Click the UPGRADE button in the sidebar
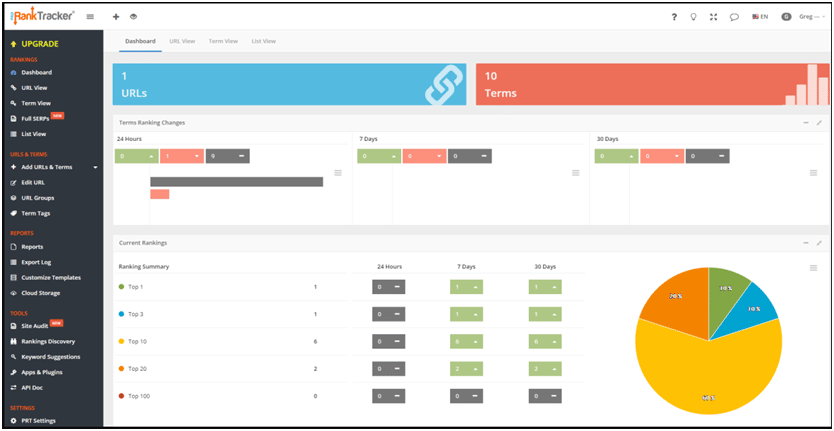This screenshot has height=431, width=834. point(40,44)
